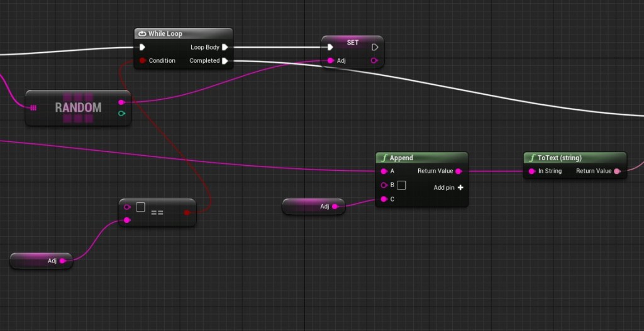Click the C input pin on Append node
Image resolution: width=644 pixels, height=331 pixels.
[x=384, y=199]
